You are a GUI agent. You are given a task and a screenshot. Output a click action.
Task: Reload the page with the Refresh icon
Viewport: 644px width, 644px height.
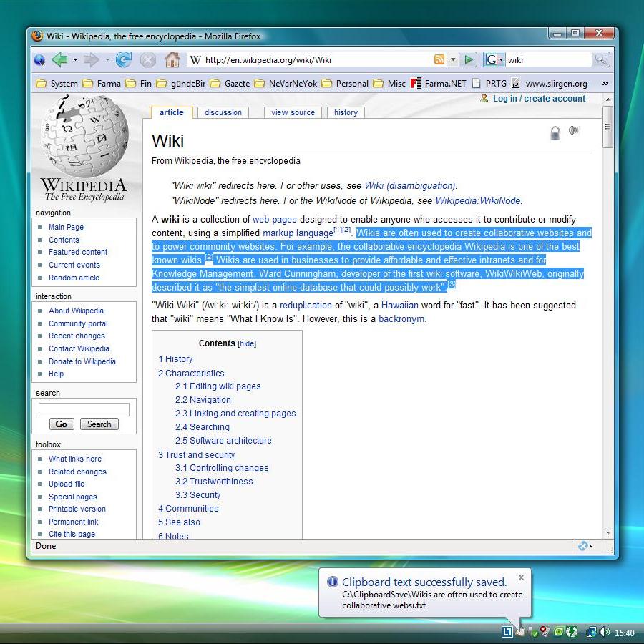pyautogui.click(x=124, y=60)
